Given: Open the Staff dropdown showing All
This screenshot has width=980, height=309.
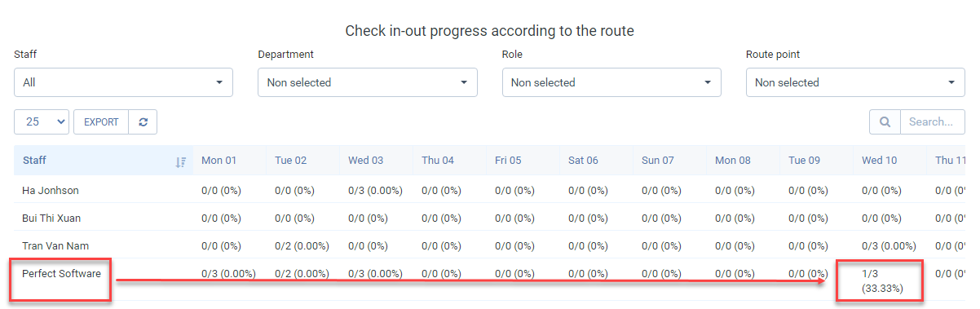Looking at the screenshot, I should pos(123,82).
